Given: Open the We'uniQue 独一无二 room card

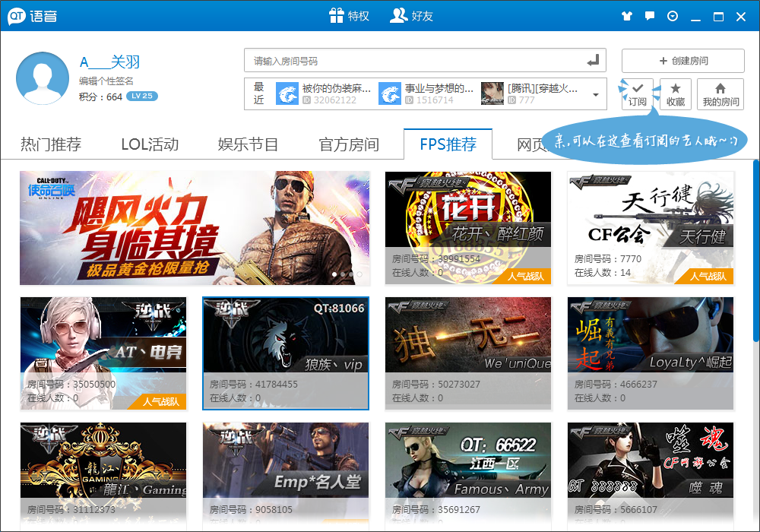Looking at the screenshot, I should coord(468,353).
